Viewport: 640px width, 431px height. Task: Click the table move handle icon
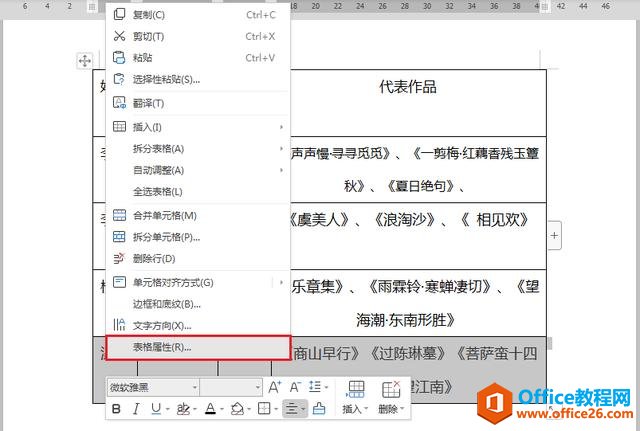point(85,61)
